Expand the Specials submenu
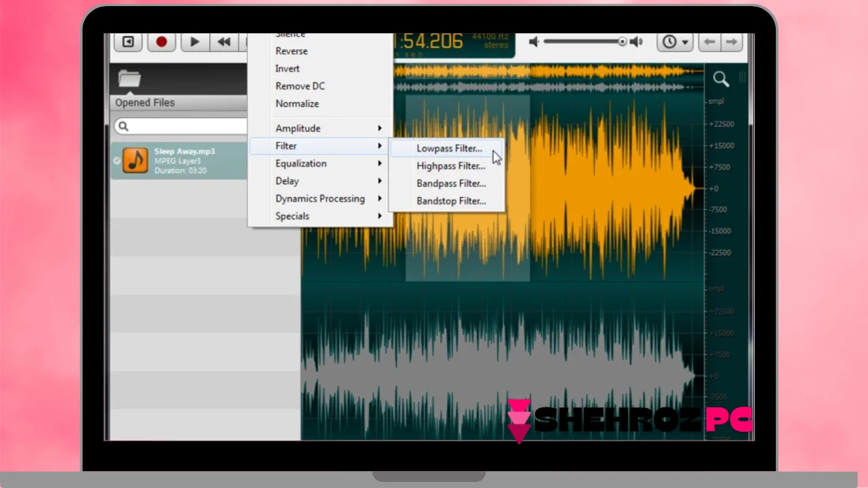Image resolution: width=868 pixels, height=488 pixels. coord(320,216)
